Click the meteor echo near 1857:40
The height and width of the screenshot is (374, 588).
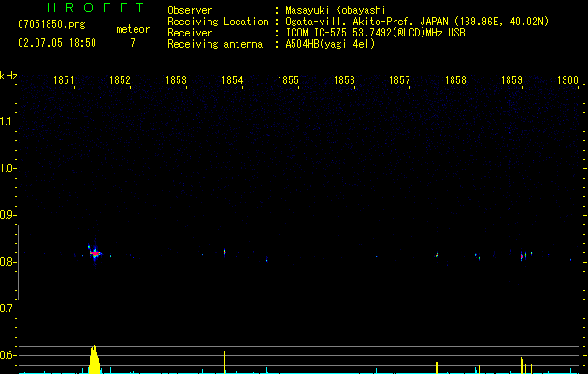(x=437, y=255)
